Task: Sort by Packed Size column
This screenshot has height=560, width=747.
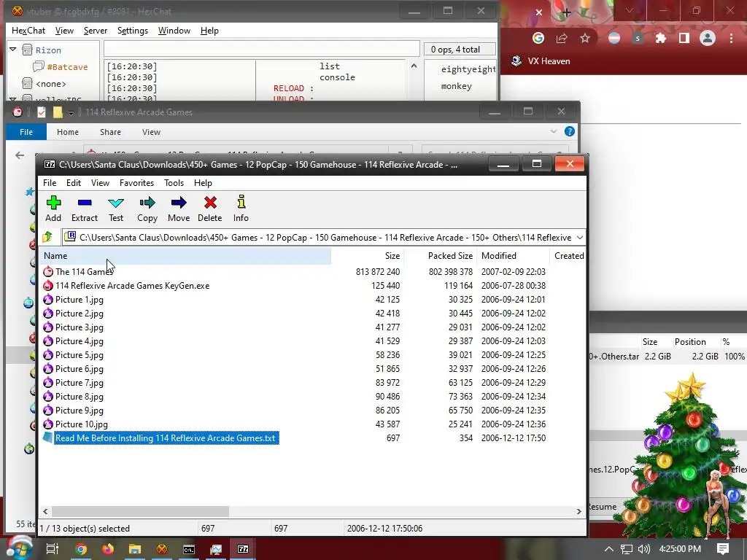Action: pyautogui.click(x=441, y=256)
